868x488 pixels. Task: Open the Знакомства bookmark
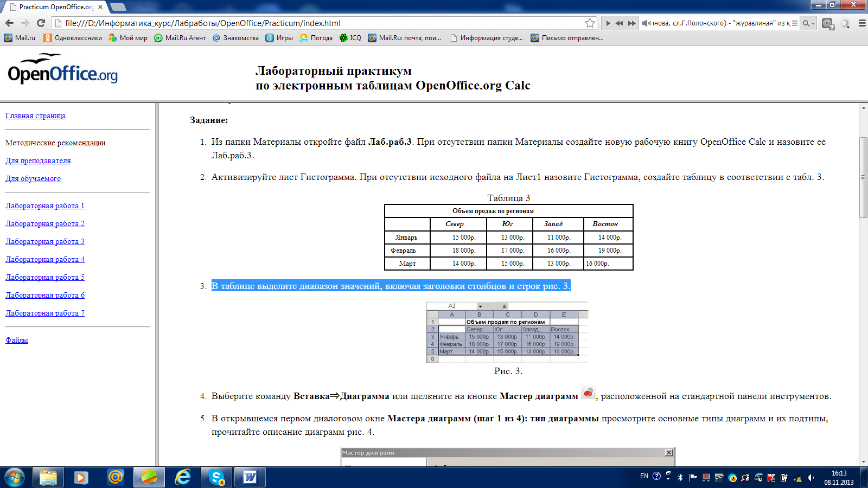click(x=235, y=38)
